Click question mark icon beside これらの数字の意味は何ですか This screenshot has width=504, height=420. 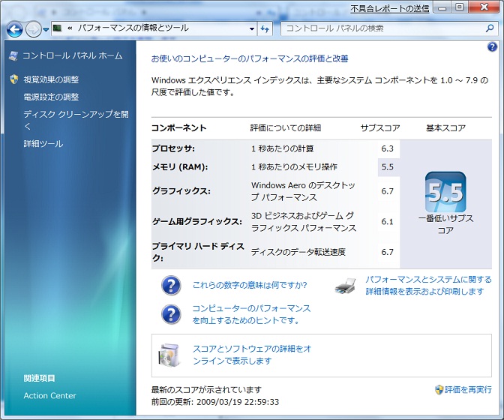click(172, 286)
